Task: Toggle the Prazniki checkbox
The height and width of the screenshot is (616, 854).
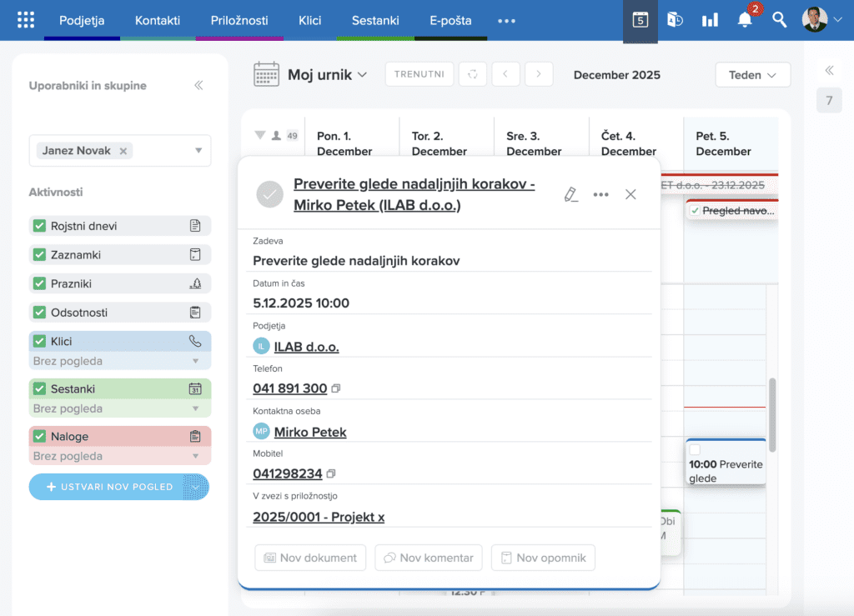Action: (39, 283)
